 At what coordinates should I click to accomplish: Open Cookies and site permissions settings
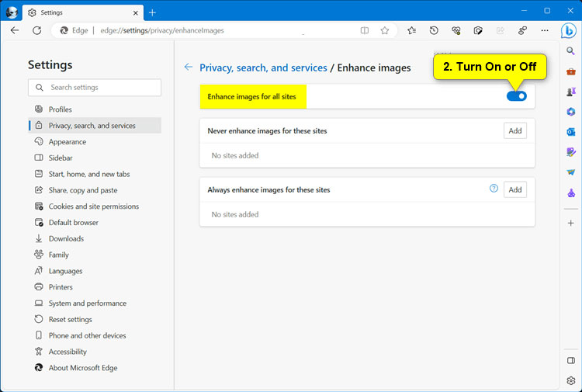coord(93,206)
